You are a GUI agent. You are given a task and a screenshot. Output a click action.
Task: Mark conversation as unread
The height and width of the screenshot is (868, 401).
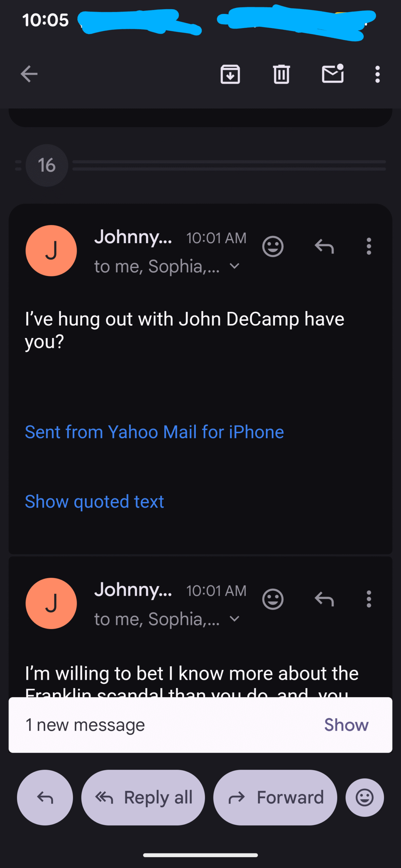(332, 74)
